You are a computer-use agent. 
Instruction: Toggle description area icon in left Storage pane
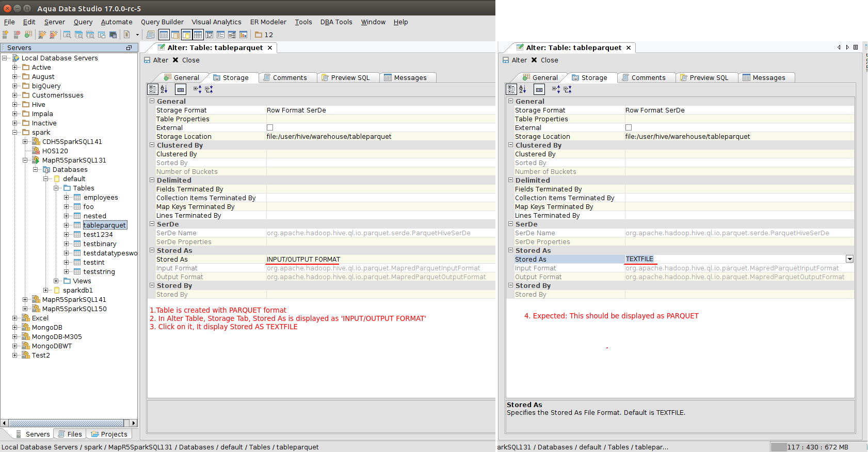(x=180, y=89)
